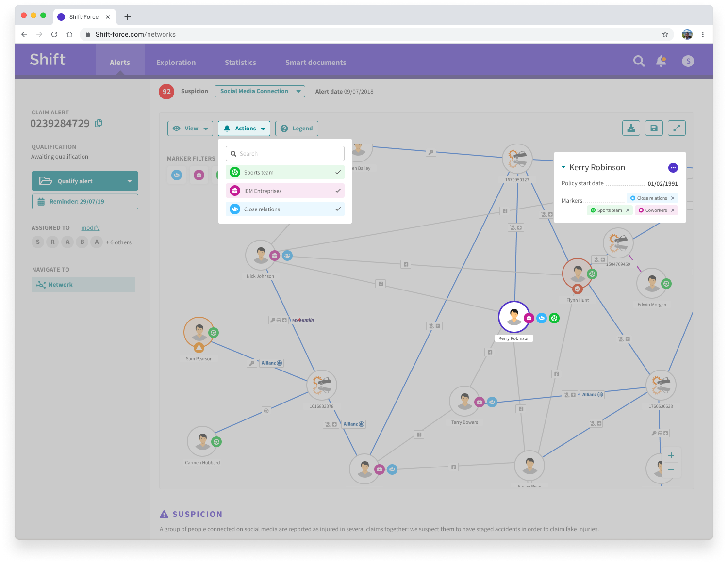Expand graph to fullscreen
The image size is (728, 564).
(x=677, y=128)
